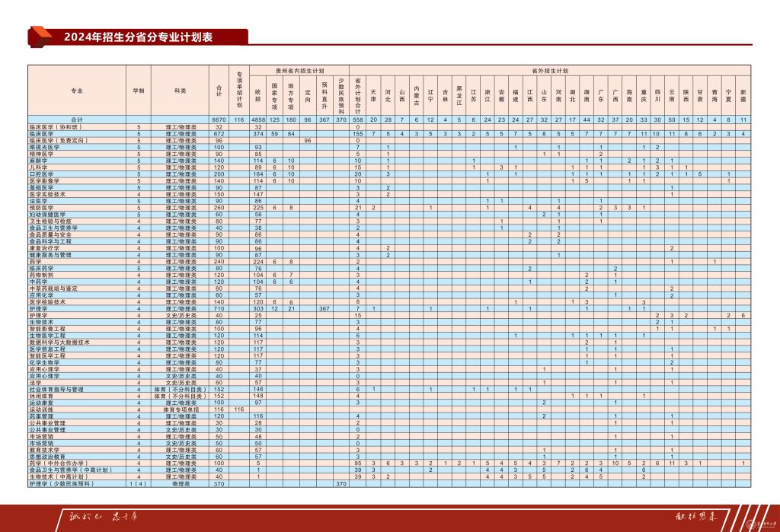Click the 558 省外 total value
This screenshot has height=532, width=780.
(x=358, y=119)
